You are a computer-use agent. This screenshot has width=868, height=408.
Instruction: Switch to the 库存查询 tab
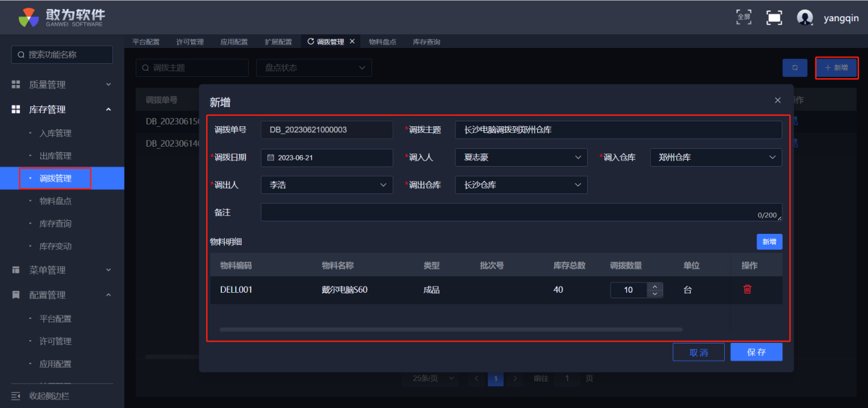coord(426,42)
